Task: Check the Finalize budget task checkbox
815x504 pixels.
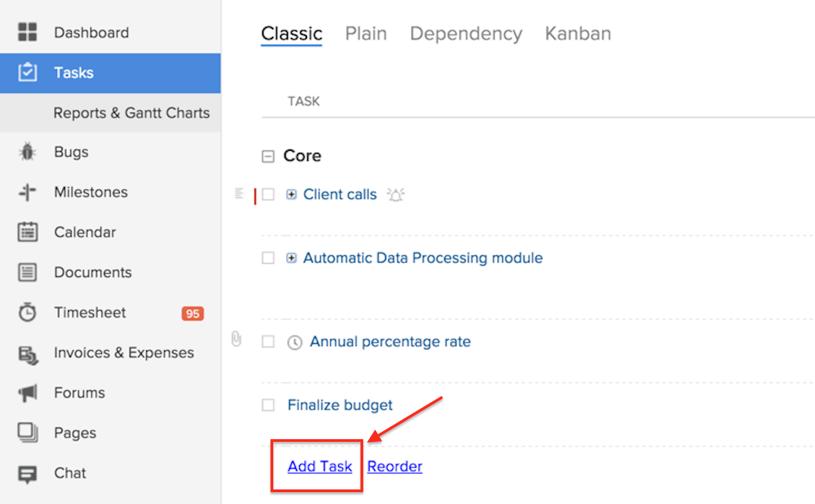Action: point(268,405)
